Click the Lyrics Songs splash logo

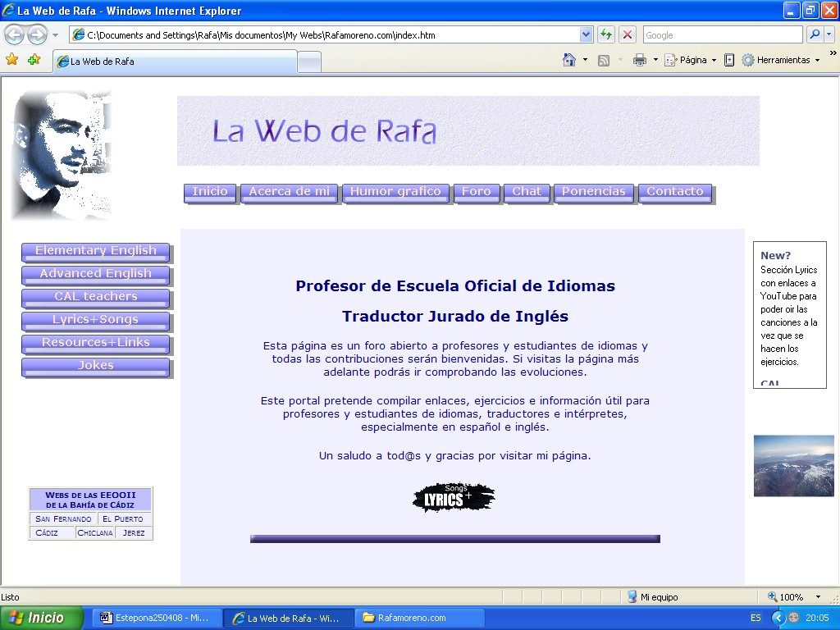click(x=454, y=497)
